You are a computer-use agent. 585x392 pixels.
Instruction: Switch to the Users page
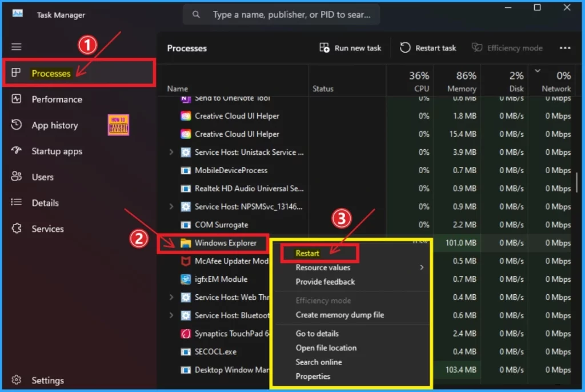tap(42, 177)
